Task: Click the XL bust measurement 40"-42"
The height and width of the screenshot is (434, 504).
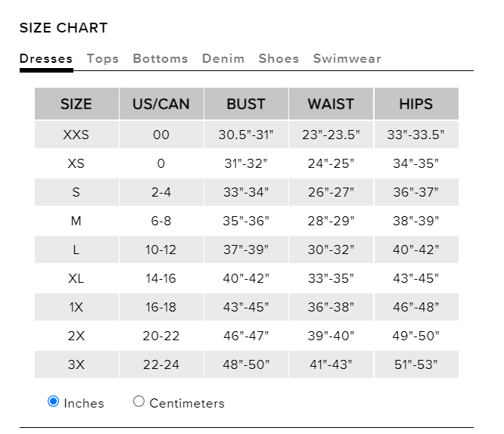Action: [246, 278]
